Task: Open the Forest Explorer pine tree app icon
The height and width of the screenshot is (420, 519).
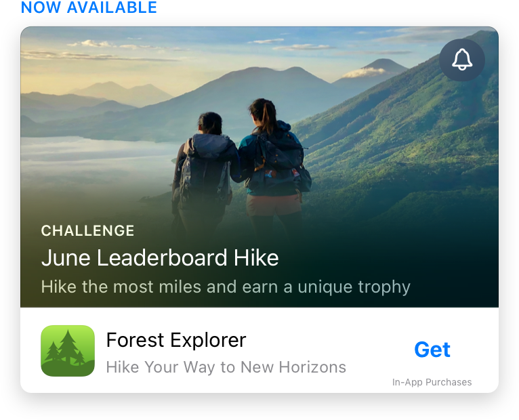Action: point(68,351)
